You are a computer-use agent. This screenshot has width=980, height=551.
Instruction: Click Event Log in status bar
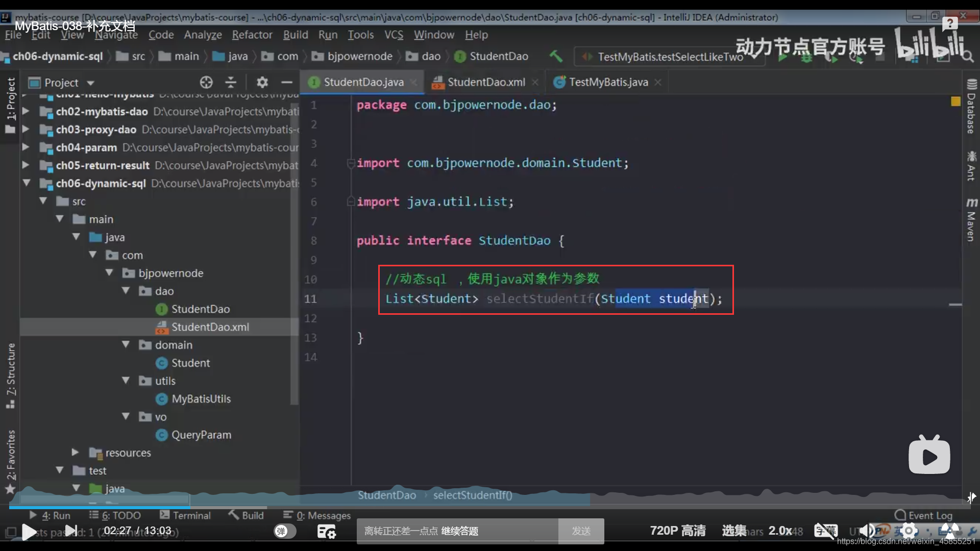[x=924, y=515]
